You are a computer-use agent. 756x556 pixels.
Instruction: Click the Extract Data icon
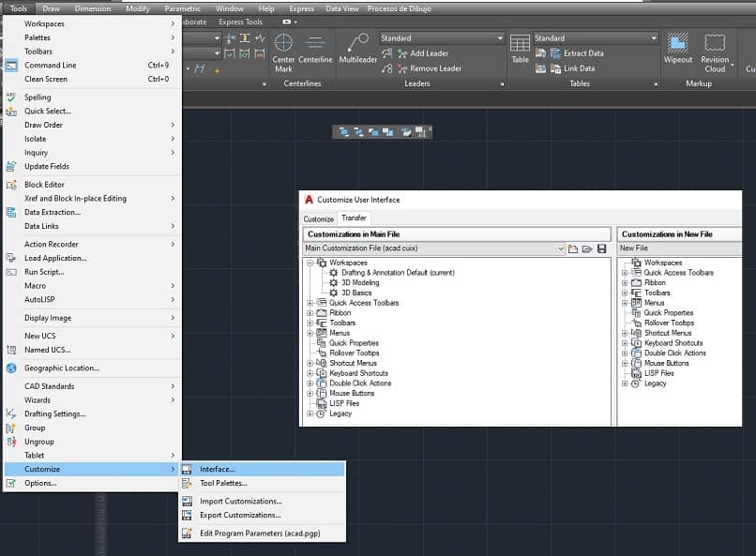pyautogui.click(x=555, y=53)
